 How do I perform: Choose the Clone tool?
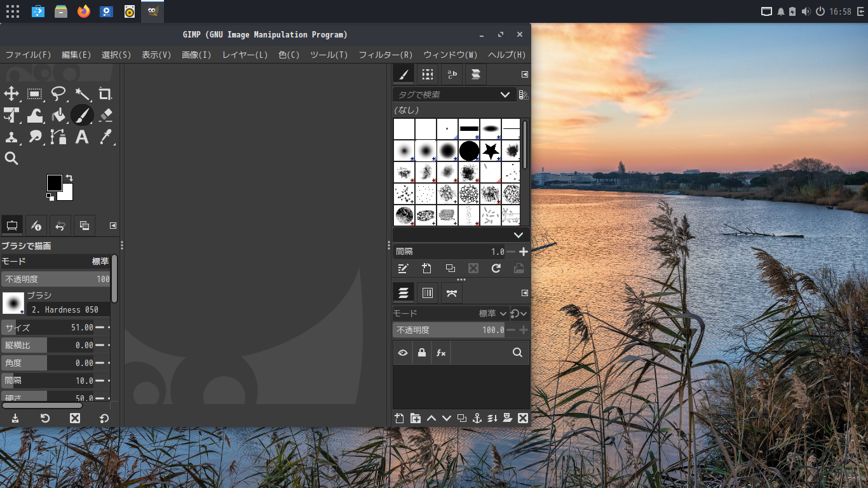pos(11,137)
